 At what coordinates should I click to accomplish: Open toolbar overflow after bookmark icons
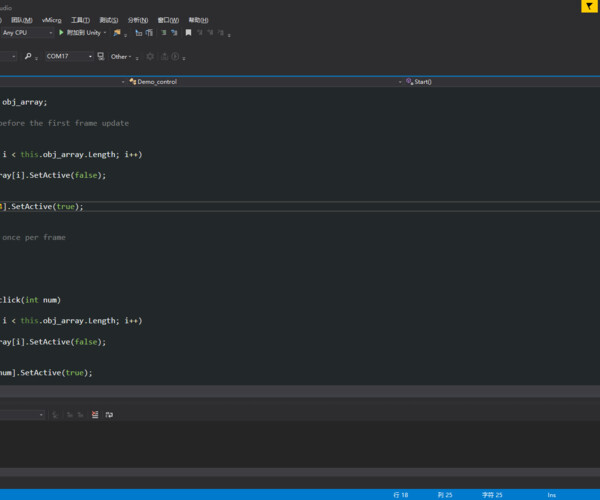point(229,35)
